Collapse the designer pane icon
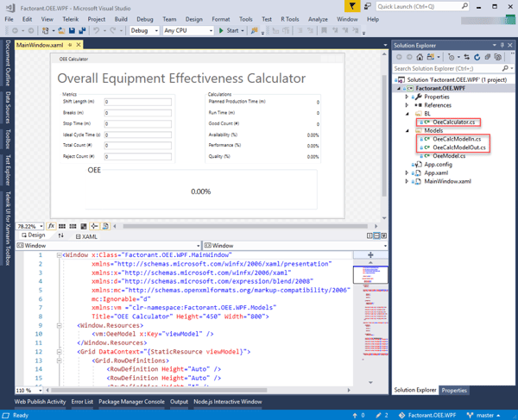Image resolution: width=518 pixels, height=420 pixels. click(383, 235)
